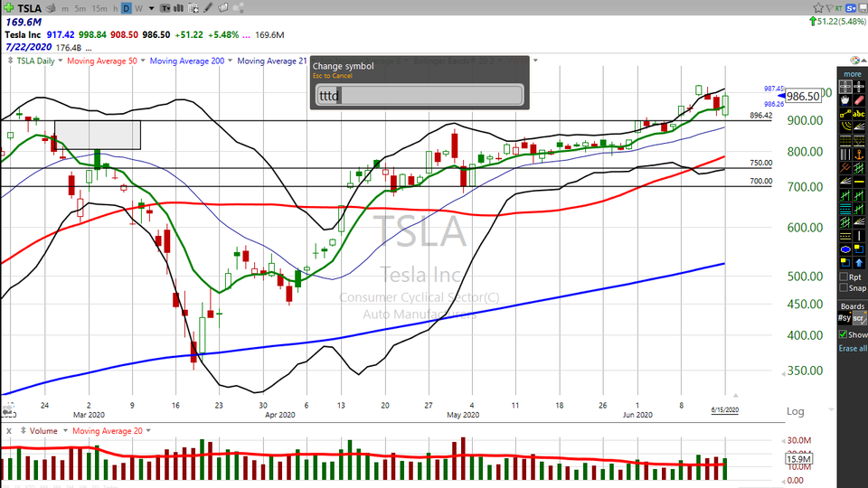Select the hand pan tool
Viewport: 868px width, 488px height.
click(x=844, y=100)
